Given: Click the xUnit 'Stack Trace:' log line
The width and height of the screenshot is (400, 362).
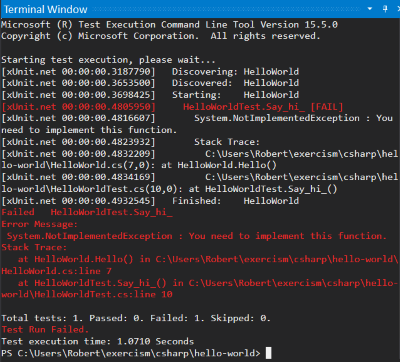Looking at the screenshot, I should tap(130, 142).
